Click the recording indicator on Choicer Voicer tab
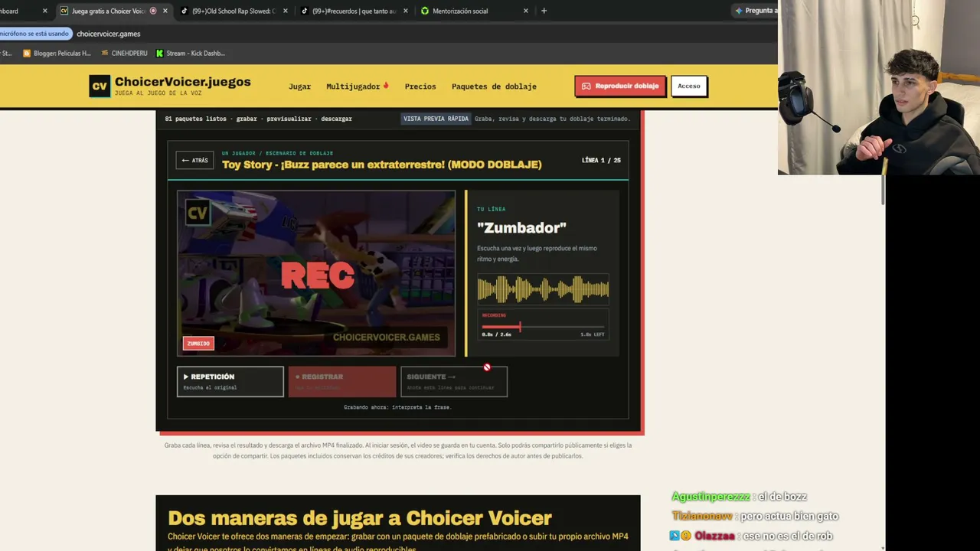 [x=153, y=11]
